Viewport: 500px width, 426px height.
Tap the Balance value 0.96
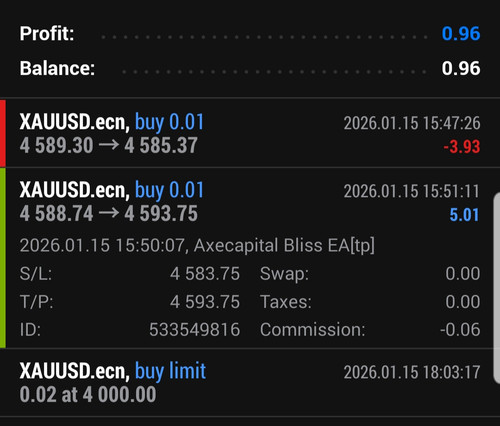(x=461, y=68)
